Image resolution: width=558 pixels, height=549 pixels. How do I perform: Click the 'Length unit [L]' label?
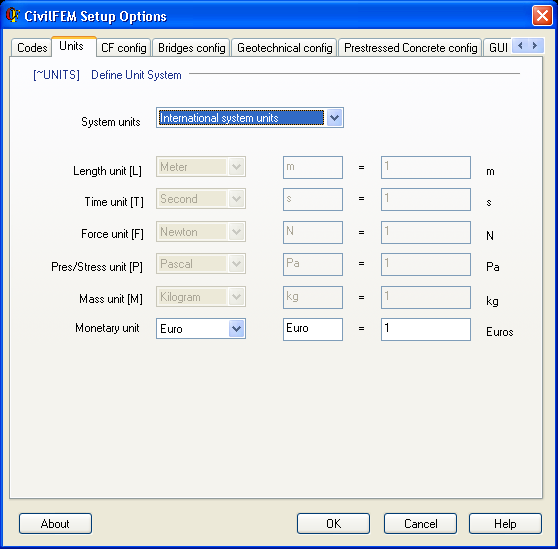point(107,171)
